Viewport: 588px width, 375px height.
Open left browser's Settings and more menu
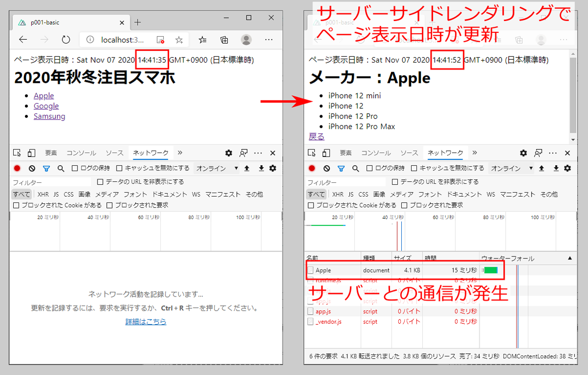click(x=269, y=40)
